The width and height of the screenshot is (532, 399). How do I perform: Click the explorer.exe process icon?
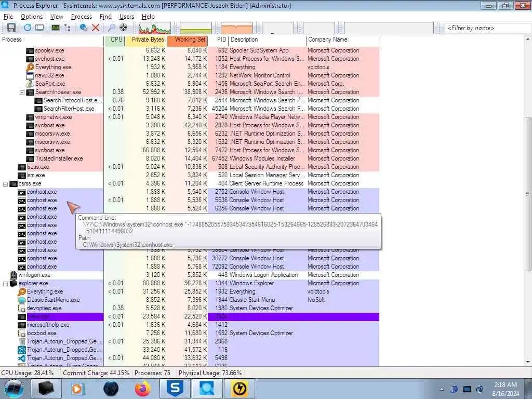[x=14, y=283]
